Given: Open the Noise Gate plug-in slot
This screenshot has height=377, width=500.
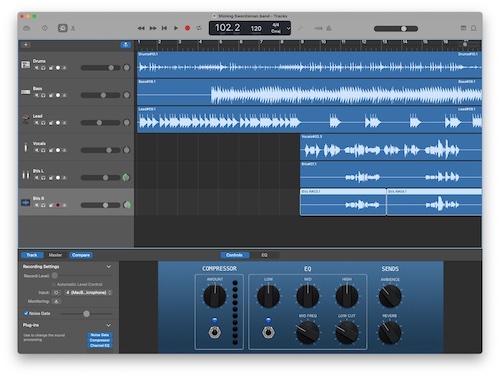Looking at the screenshot, I should (100, 335).
